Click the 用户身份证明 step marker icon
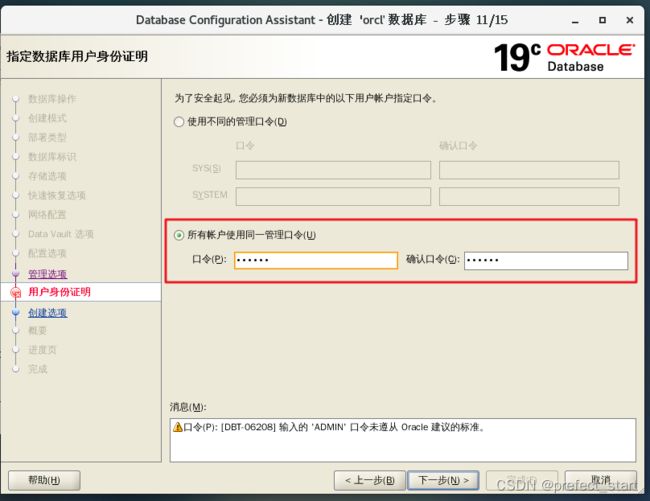Screen dimensions: 650x501 pos(16,293)
